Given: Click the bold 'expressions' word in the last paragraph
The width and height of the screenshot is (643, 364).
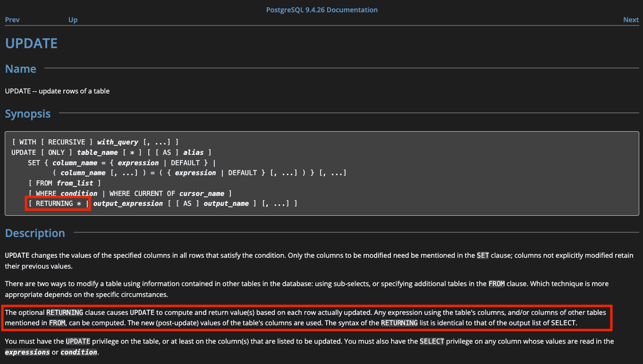Looking at the screenshot, I should coord(27,352).
